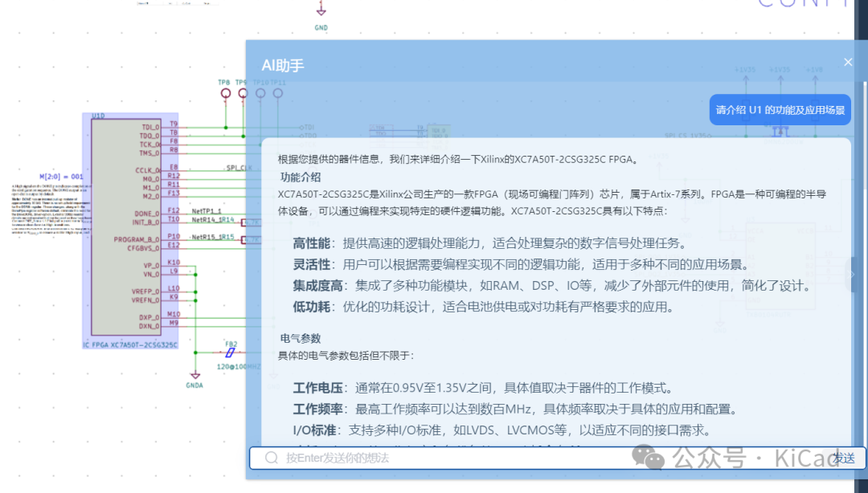Click the PROGRAM_B_0 pin name
The width and height of the screenshot is (868, 493).
137,239
